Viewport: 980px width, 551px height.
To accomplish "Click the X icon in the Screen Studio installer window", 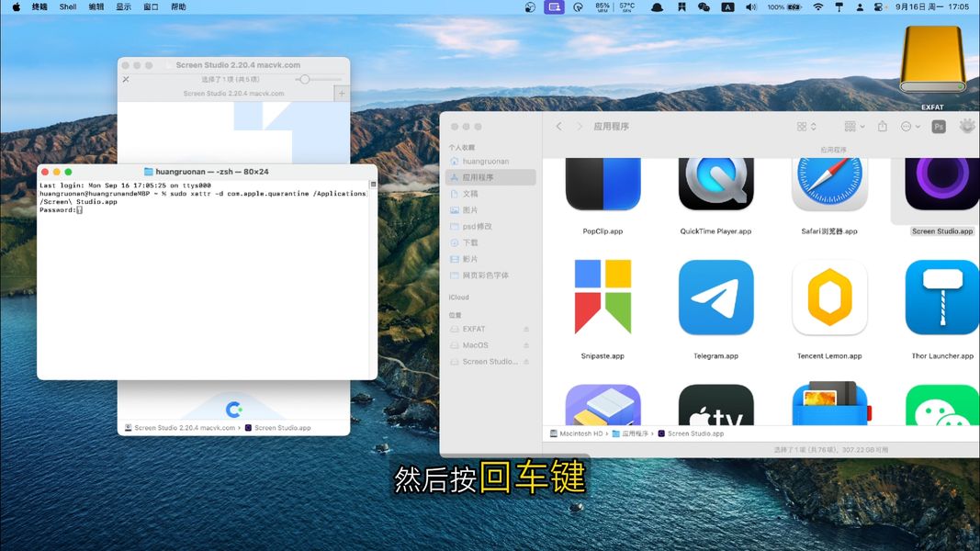I will pos(126,79).
